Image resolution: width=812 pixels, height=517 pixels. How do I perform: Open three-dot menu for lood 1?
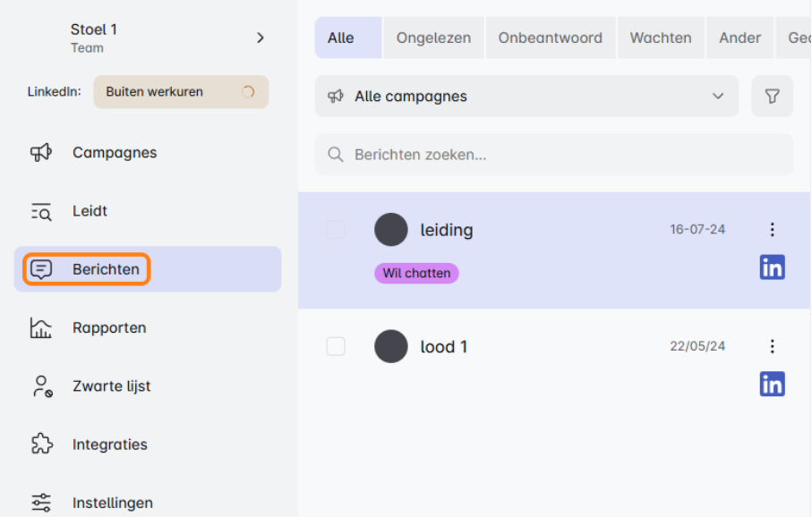click(x=772, y=346)
